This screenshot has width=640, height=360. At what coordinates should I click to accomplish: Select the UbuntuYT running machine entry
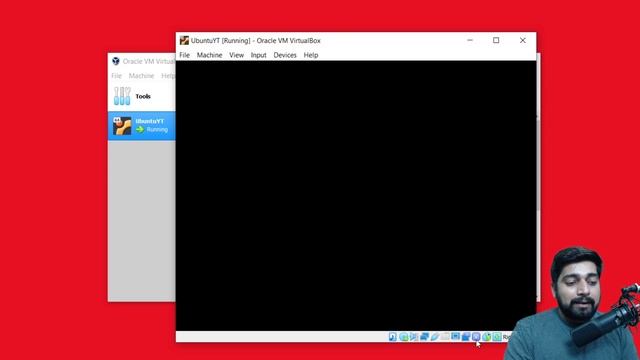pos(142,126)
